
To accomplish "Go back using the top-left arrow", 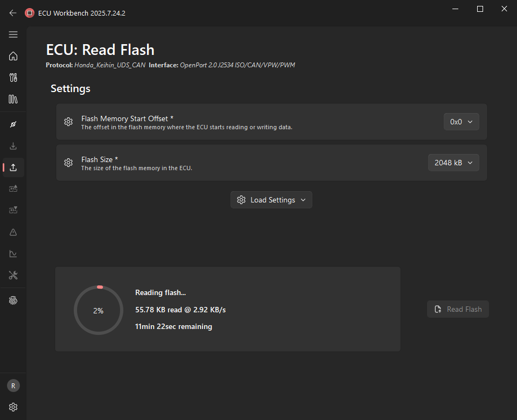I will [13, 13].
